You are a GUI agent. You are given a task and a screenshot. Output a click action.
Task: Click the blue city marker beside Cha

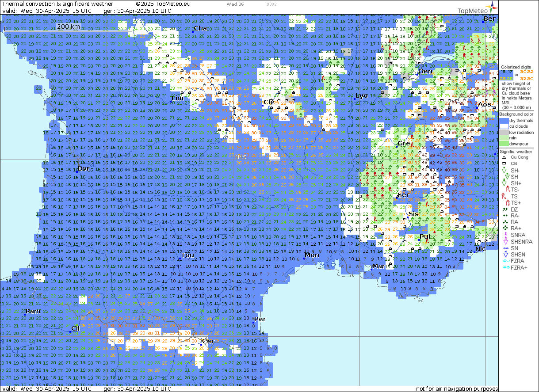pos(193,31)
